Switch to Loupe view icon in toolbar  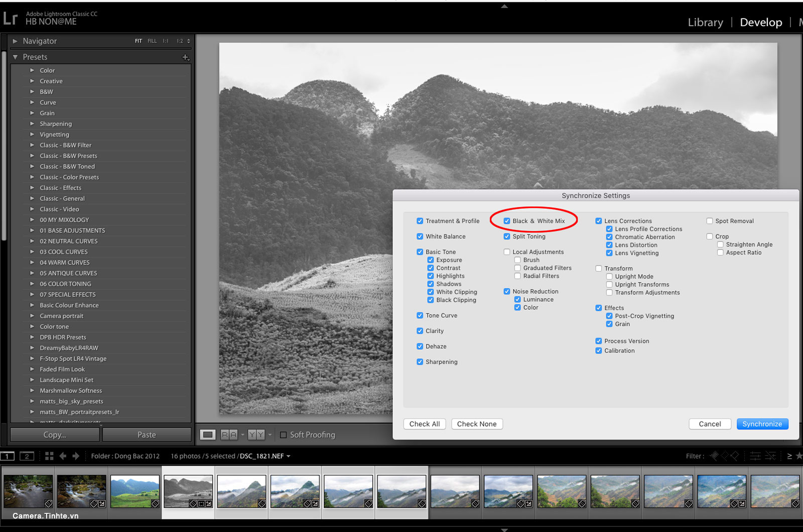208,435
